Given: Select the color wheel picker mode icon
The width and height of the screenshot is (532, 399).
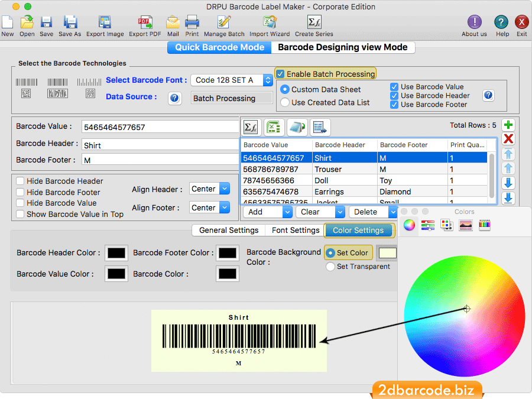Looking at the screenshot, I should pyautogui.click(x=409, y=225).
